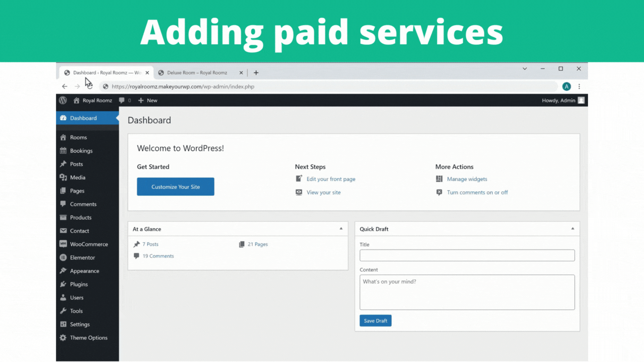This screenshot has height=362, width=644.
Task: Click the WooCommerce icon in sidebar
Action: point(63,244)
